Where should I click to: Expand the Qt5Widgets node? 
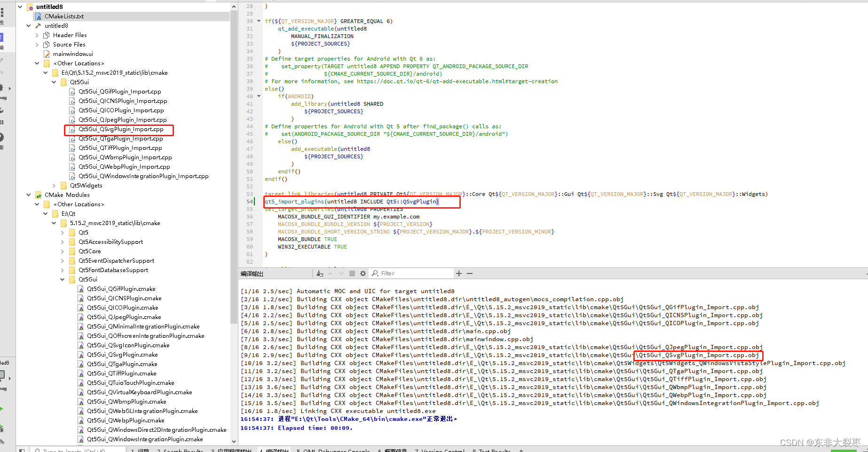pyautogui.click(x=54, y=185)
